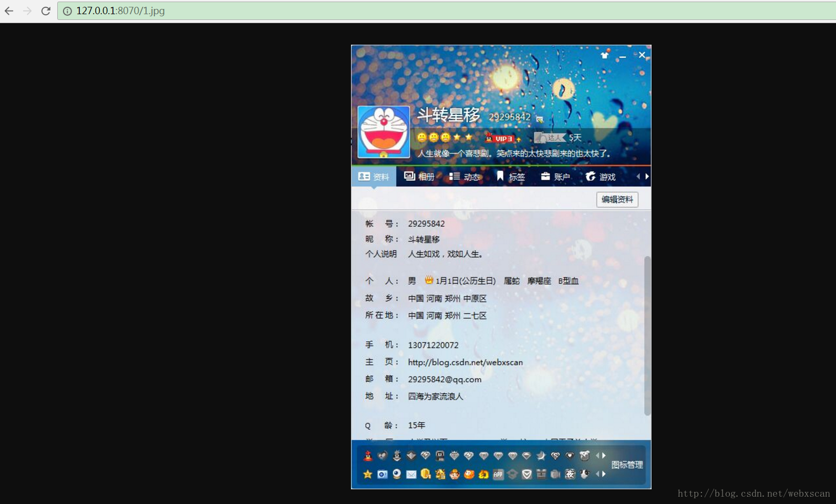Click the gray star-and-moon icon
This screenshot has height=504, width=836.
click(541, 456)
